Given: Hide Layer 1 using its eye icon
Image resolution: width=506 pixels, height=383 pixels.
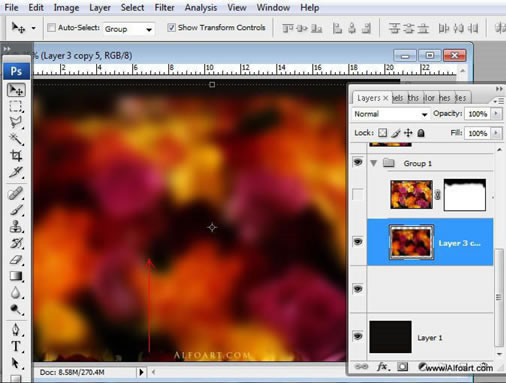Looking at the screenshot, I should [x=358, y=336].
